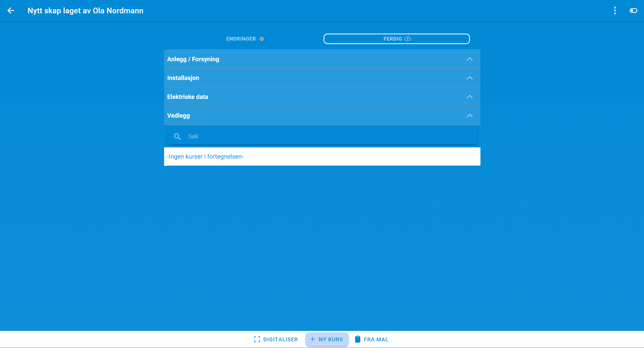Click the search magnifier icon
The height and width of the screenshot is (348, 644).
click(x=177, y=136)
